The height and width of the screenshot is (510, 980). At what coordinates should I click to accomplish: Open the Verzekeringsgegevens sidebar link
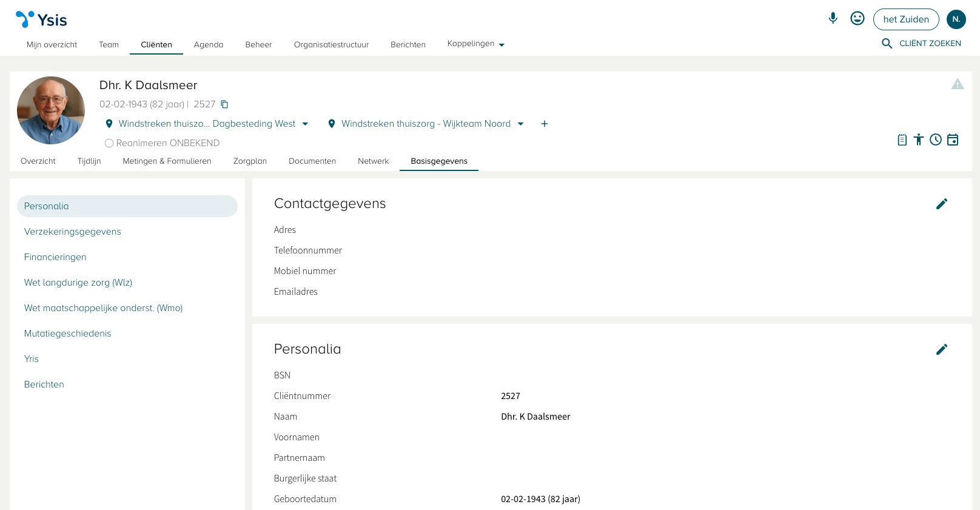tap(73, 232)
